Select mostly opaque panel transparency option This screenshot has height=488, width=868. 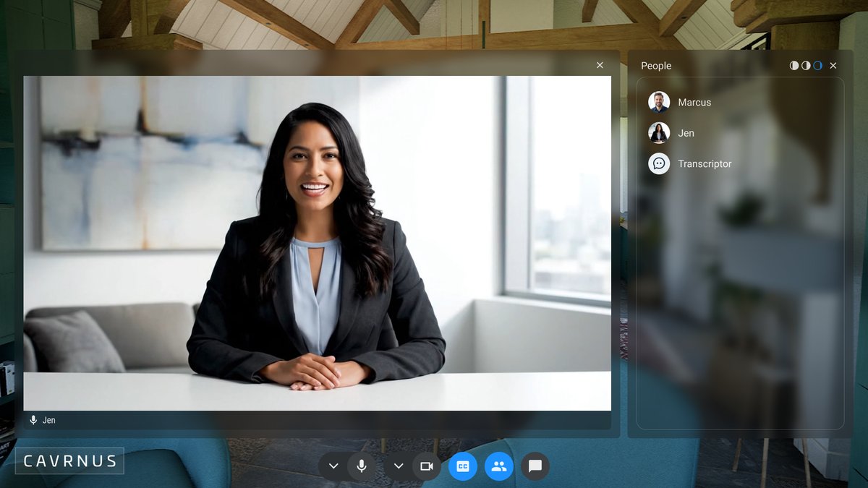[794, 66]
